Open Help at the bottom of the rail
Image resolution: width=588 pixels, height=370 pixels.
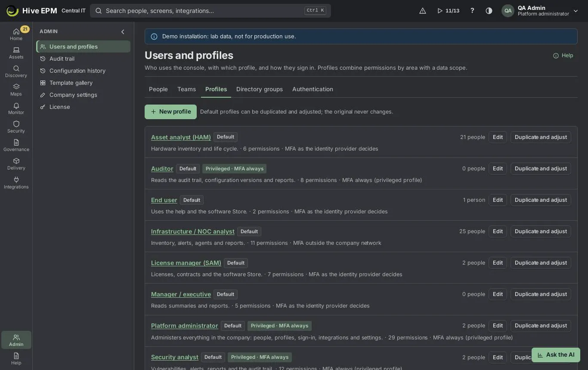(16, 359)
